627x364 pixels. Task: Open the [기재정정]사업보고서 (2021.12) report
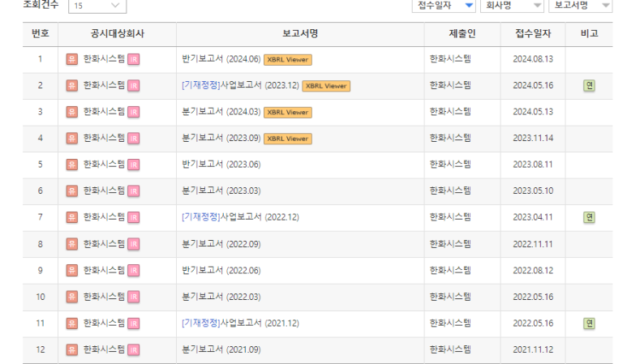(240, 323)
